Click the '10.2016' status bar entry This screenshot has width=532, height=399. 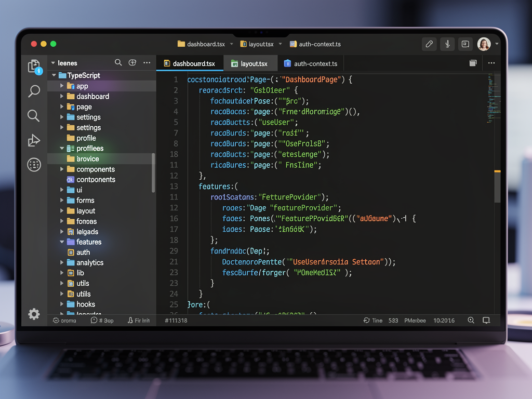444,321
